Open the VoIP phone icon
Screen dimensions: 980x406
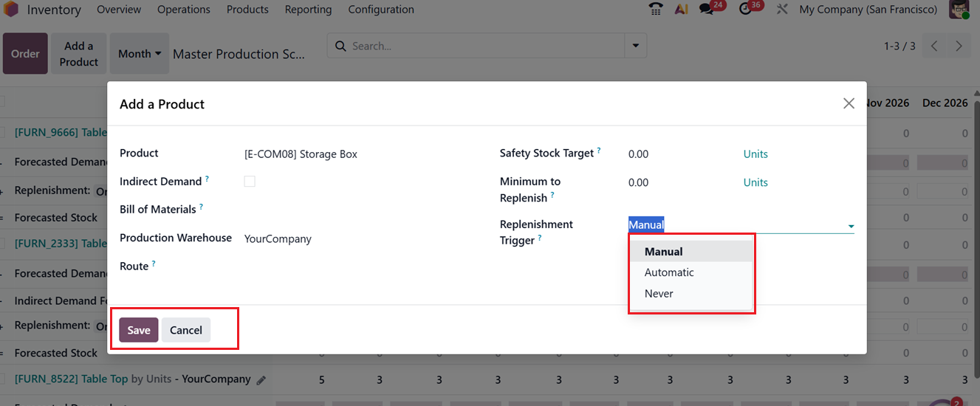tap(655, 10)
